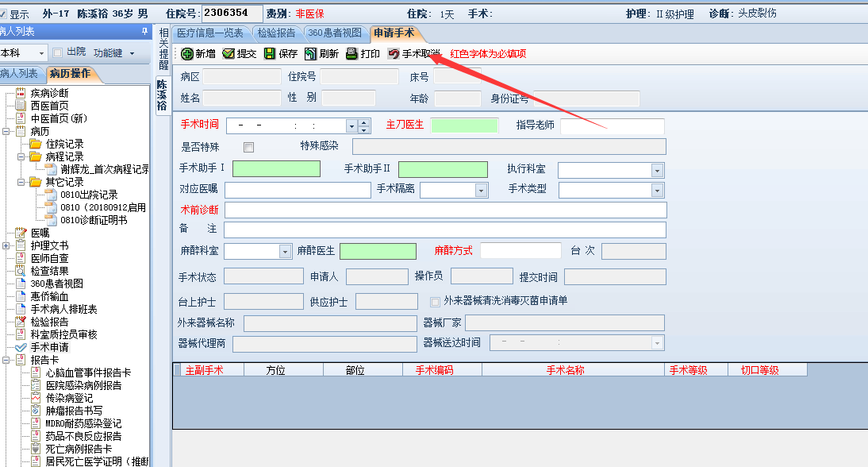
Task: Click the 手术助手 I green field
Action: click(276, 168)
